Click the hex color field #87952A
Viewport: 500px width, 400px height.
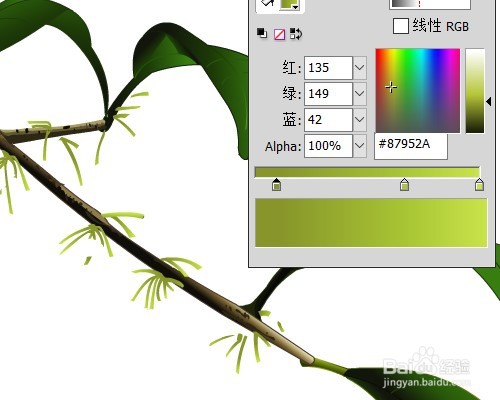point(411,146)
